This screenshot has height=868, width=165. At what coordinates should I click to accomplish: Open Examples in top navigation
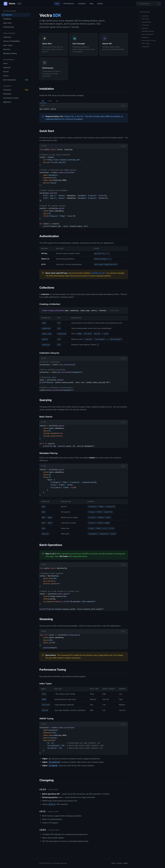pos(82,4)
